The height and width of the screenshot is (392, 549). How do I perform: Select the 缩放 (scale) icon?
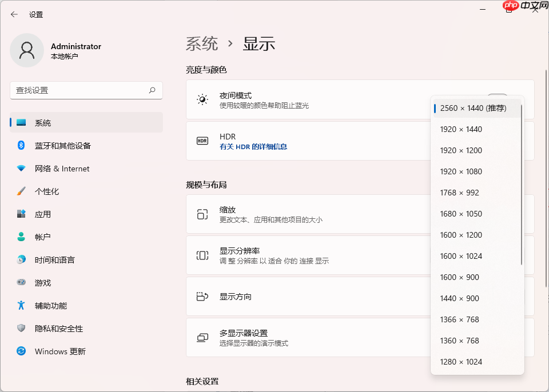pos(203,214)
